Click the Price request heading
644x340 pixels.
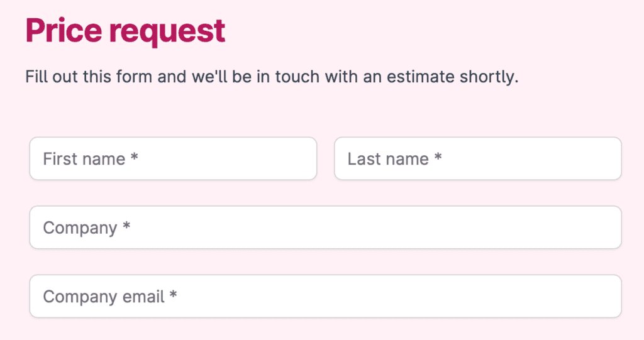pos(125,31)
